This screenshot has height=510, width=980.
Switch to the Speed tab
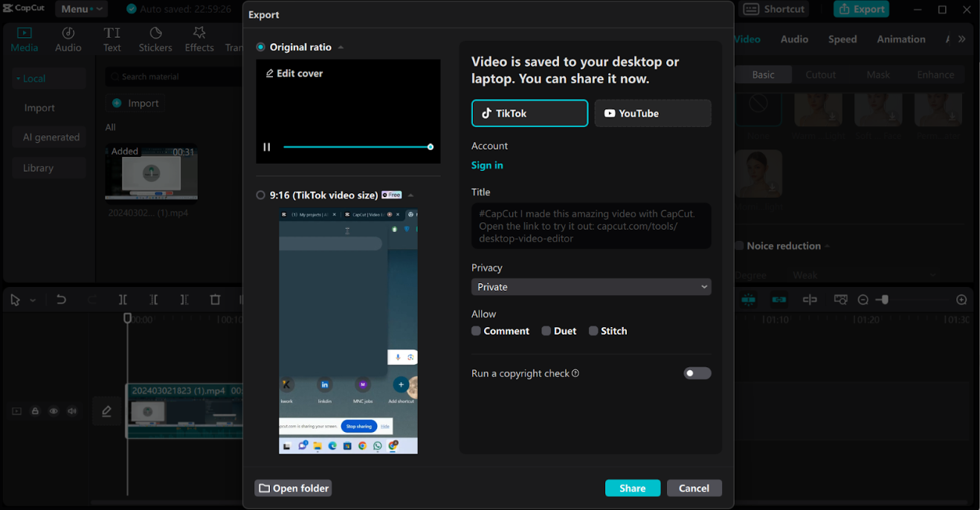point(842,39)
